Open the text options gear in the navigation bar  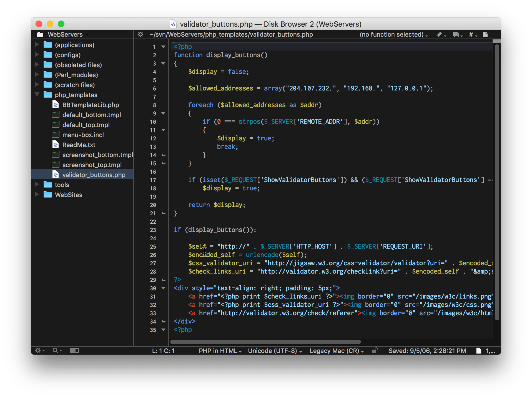click(x=140, y=34)
